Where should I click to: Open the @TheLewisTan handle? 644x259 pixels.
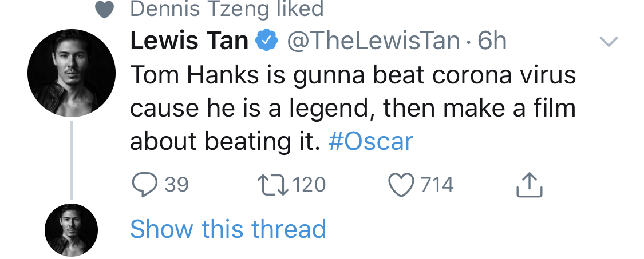tap(373, 41)
